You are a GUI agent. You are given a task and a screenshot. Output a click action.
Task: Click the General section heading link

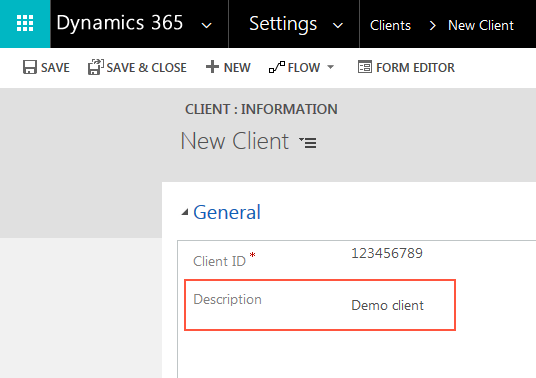coord(227,212)
